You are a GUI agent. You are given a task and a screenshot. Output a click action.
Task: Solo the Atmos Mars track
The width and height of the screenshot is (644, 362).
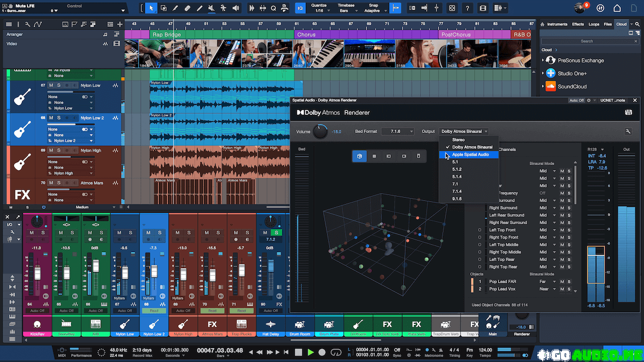[58, 183]
